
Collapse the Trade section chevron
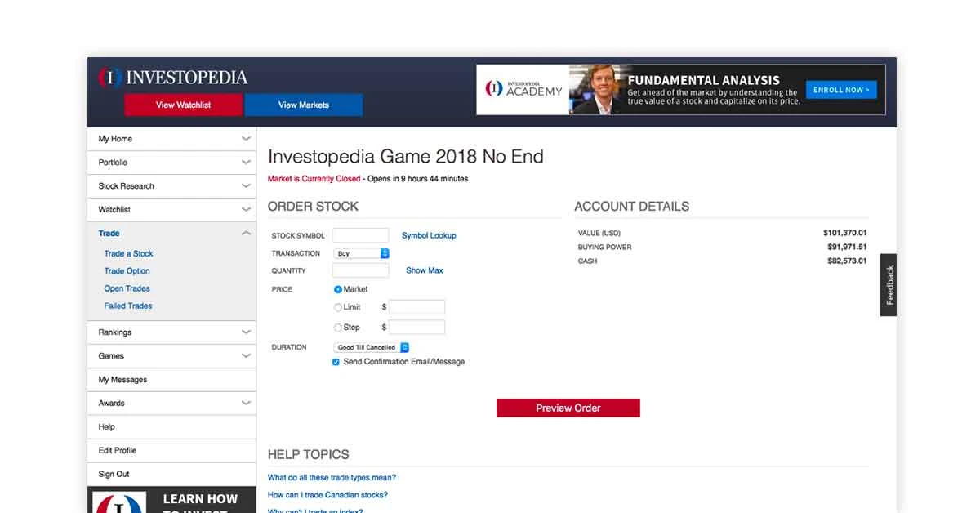point(246,234)
